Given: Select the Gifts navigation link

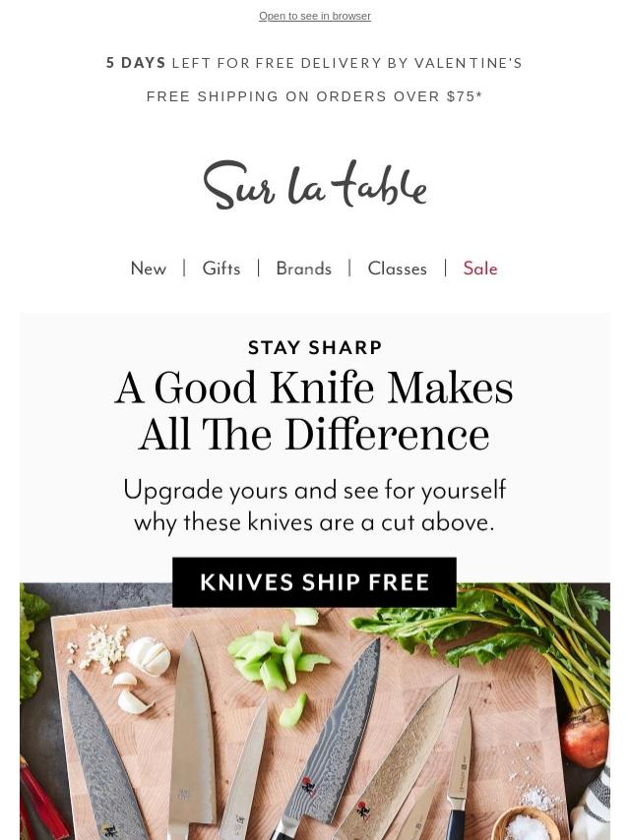Looking at the screenshot, I should (220, 269).
